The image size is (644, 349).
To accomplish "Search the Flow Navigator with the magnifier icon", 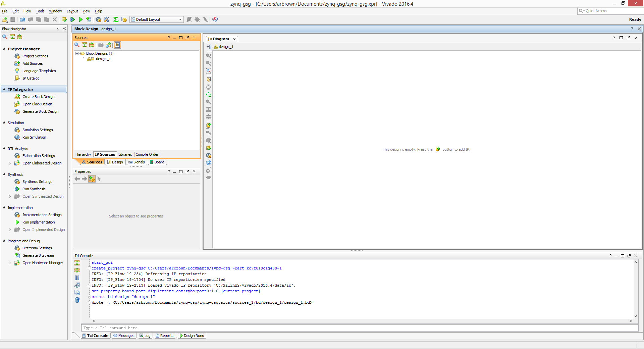I will click(x=5, y=37).
